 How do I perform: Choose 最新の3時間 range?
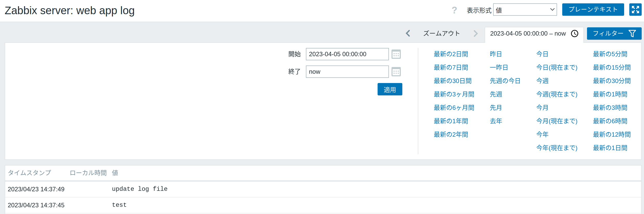[610, 108]
